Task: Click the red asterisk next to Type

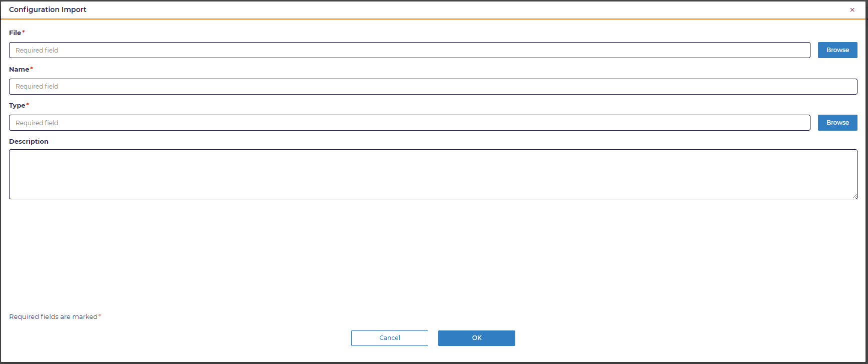Action: tap(28, 105)
